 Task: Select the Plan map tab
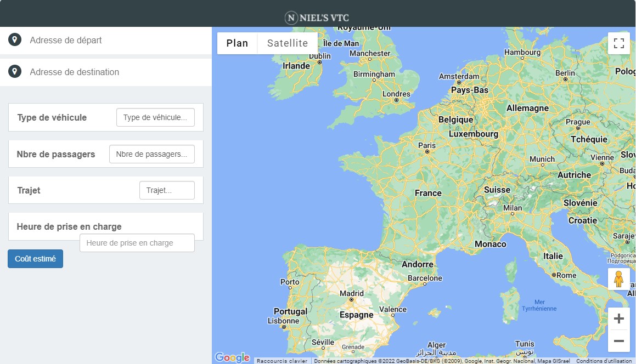tap(238, 43)
